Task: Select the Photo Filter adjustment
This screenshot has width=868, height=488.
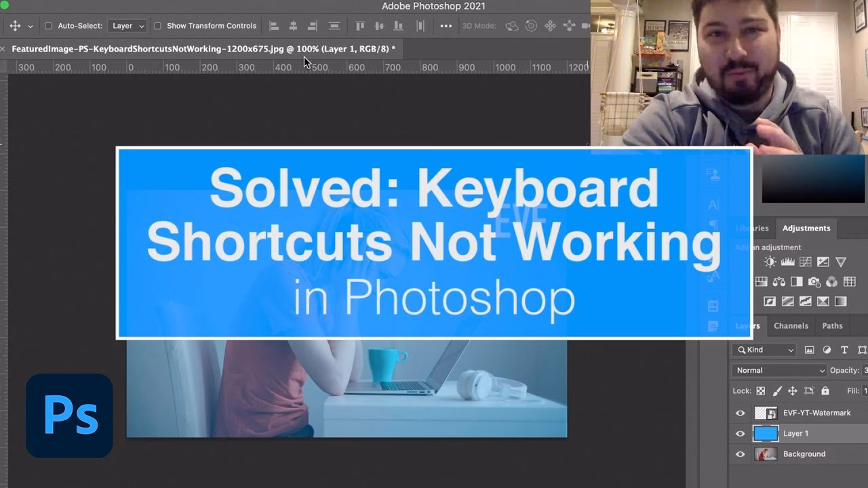Action: click(814, 281)
